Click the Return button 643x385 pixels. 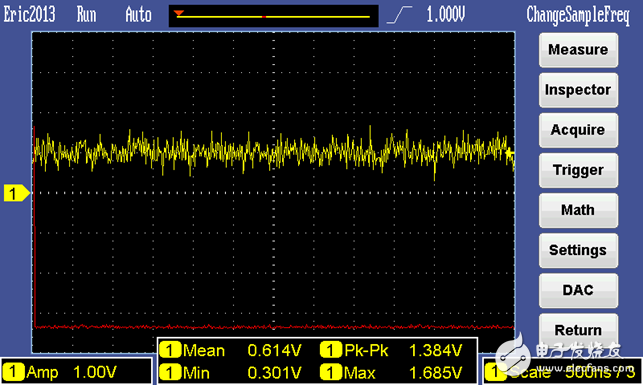(x=578, y=330)
